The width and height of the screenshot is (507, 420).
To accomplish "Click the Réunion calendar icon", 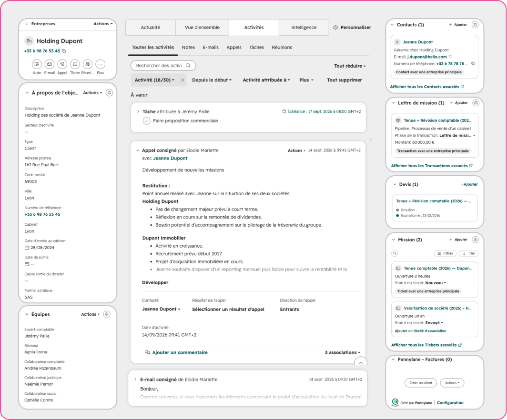I will point(88,64).
